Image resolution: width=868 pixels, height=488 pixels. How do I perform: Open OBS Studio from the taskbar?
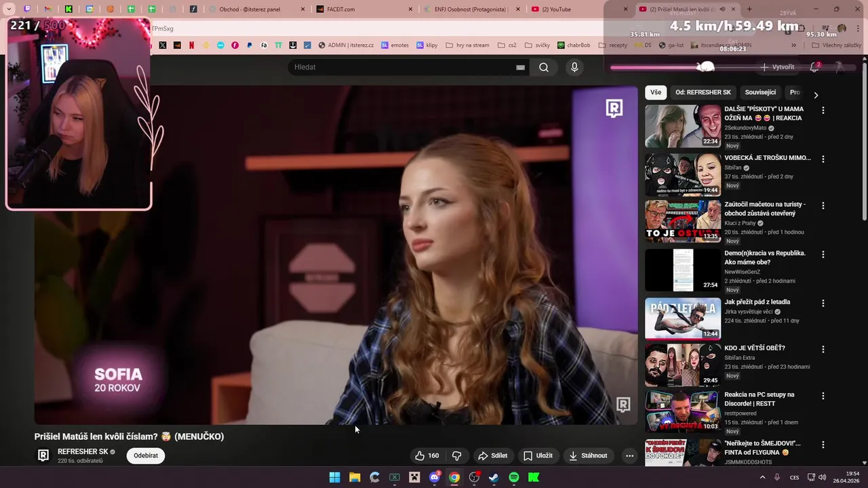pyautogui.click(x=474, y=477)
